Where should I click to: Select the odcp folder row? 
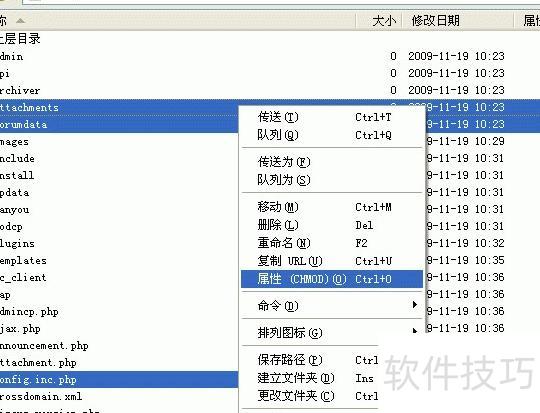click(119, 226)
